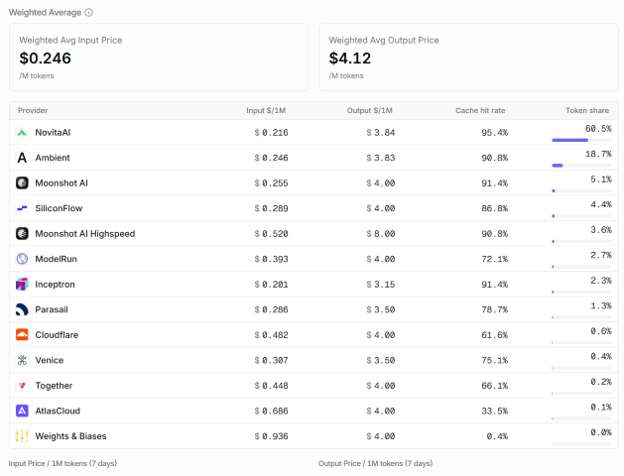Image resolution: width=624 pixels, height=476 pixels.
Task: Click the Weighted Avg Input Price label
Action: click(x=70, y=40)
